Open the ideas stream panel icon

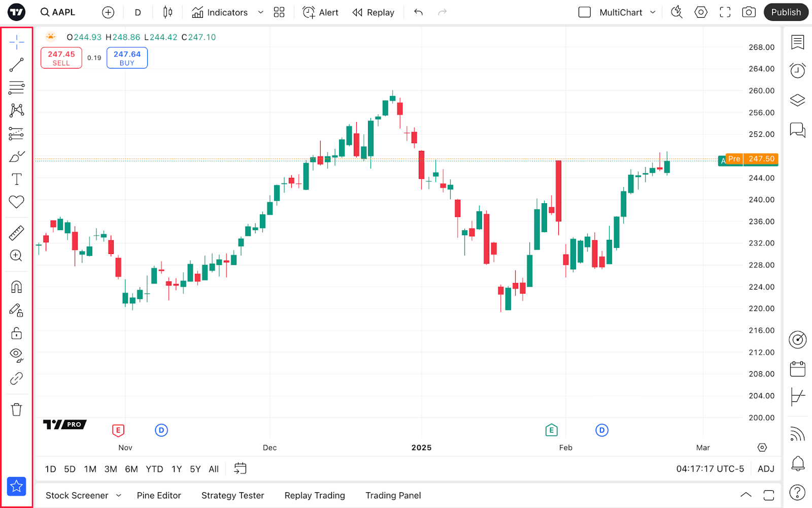click(x=798, y=397)
